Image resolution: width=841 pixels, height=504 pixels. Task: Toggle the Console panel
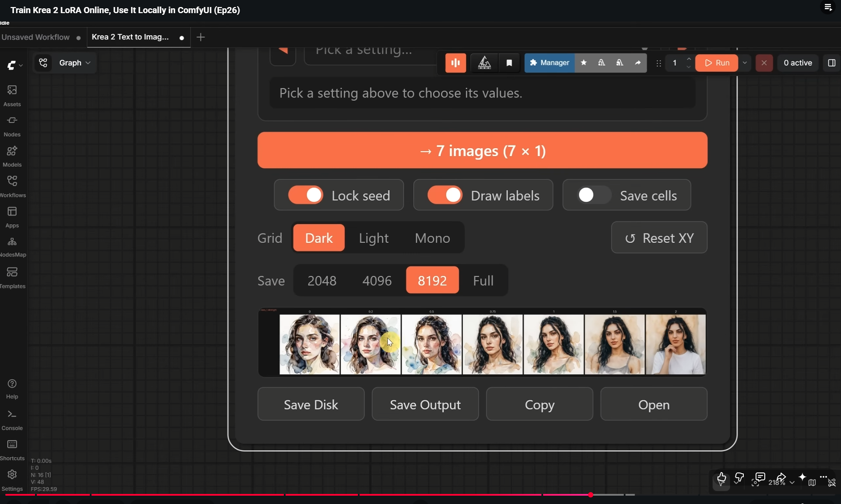click(12, 419)
